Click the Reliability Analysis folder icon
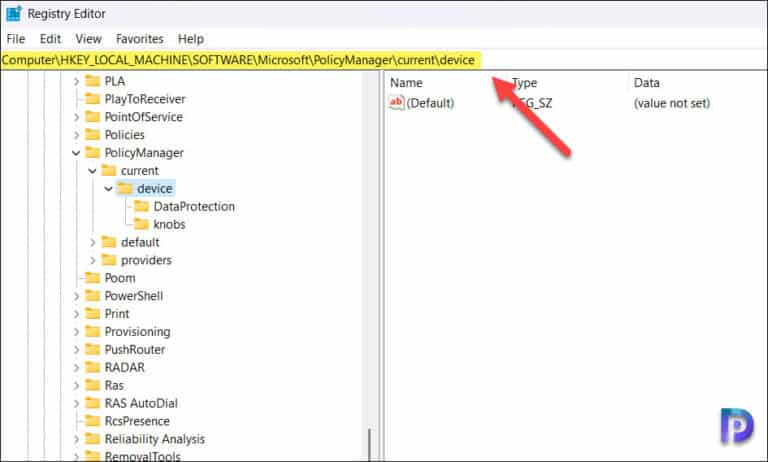 click(93, 439)
